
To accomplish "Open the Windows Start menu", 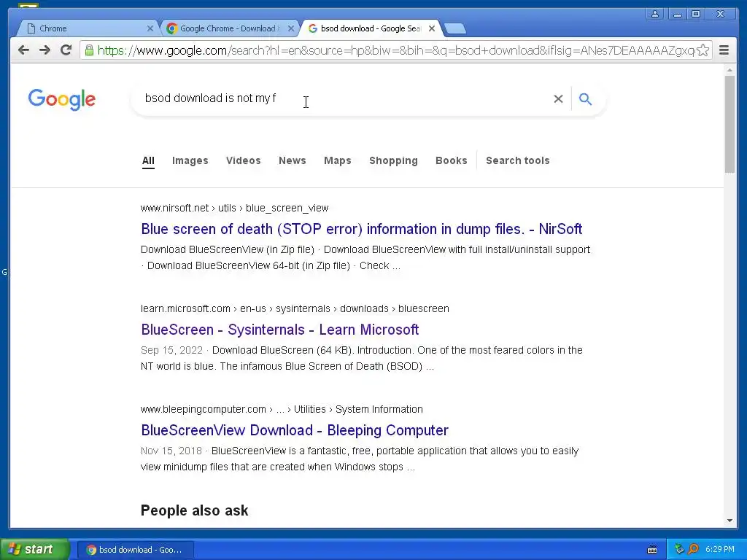I will [x=34, y=550].
